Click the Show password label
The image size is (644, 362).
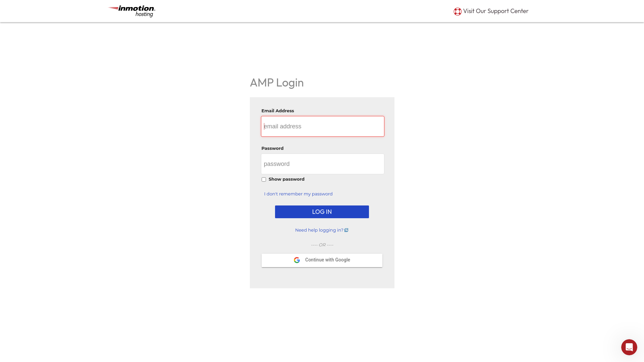coord(286,179)
